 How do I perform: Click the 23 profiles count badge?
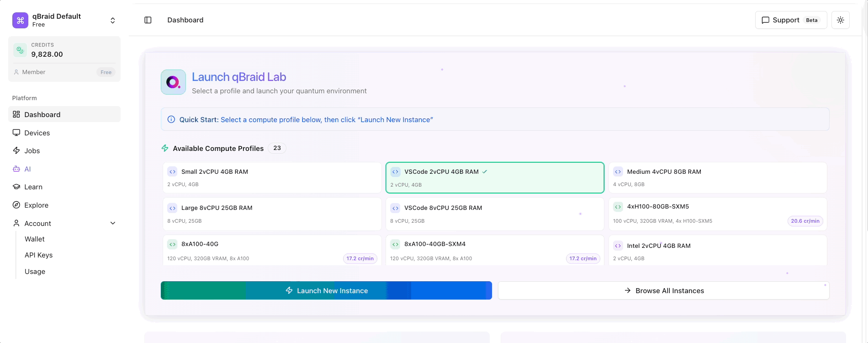pos(277,148)
